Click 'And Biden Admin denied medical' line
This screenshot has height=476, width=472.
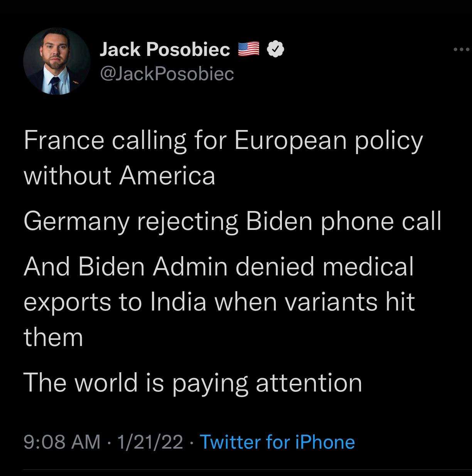pyautogui.click(x=218, y=267)
